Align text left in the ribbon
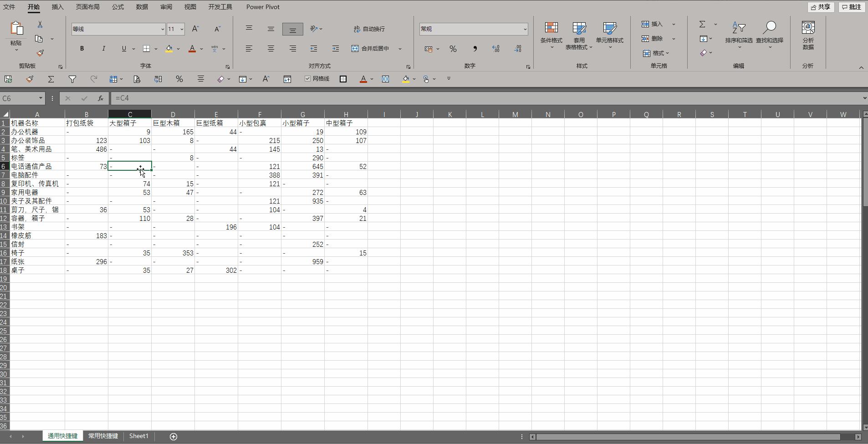 click(249, 48)
